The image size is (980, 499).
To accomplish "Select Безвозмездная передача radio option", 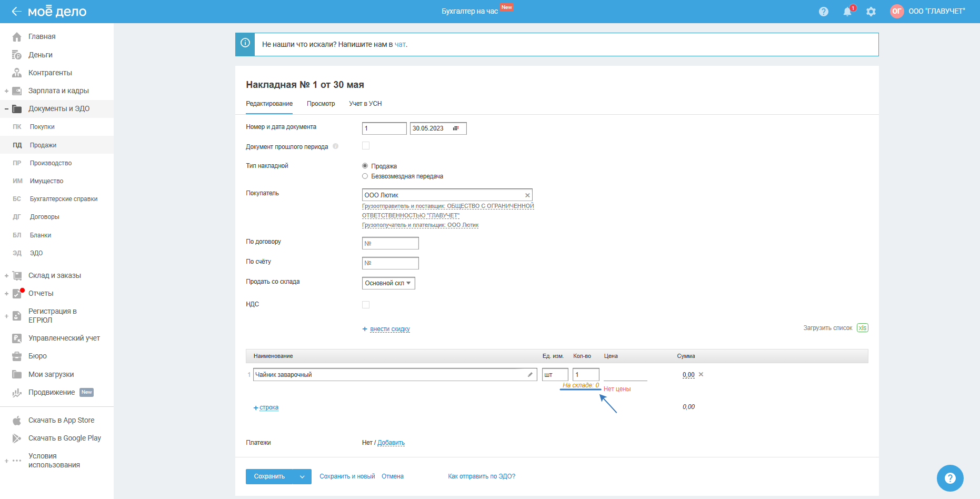I will pyautogui.click(x=365, y=176).
